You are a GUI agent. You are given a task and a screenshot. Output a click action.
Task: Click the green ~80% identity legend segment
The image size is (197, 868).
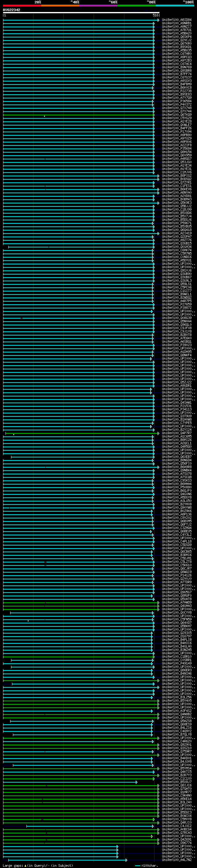click(x=137, y=6)
